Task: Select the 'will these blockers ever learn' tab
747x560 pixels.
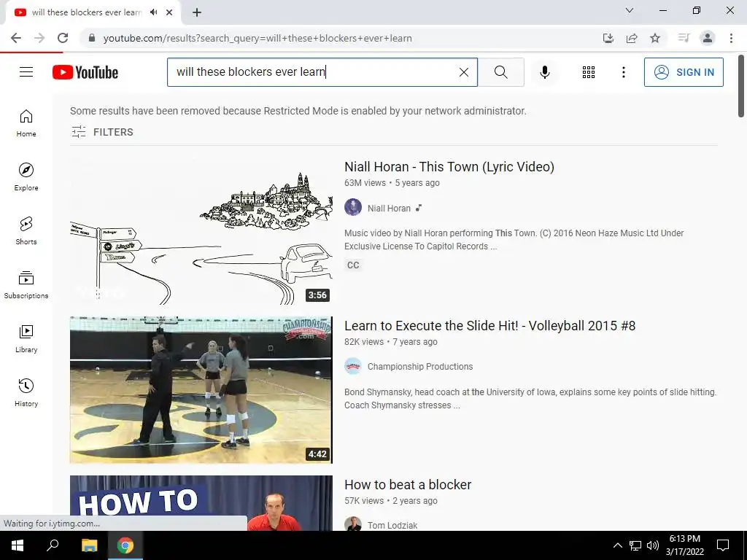Action: pos(87,12)
